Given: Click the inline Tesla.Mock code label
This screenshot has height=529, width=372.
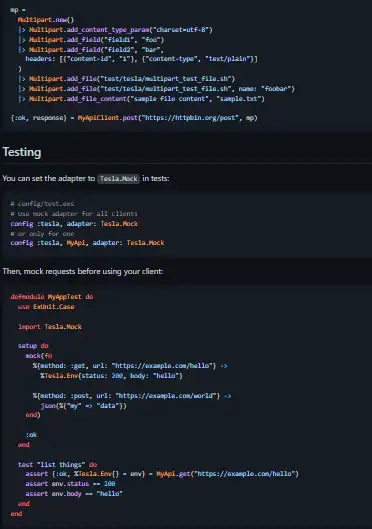Looking at the screenshot, I should pyautogui.click(x=118, y=178).
